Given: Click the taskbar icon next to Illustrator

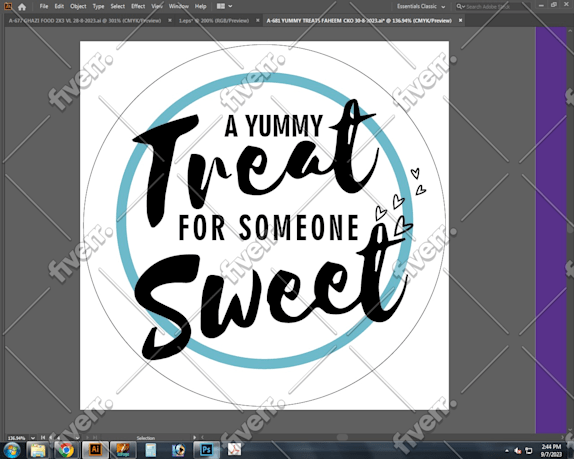Looking at the screenshot, I should pyautogui.click(x=123, y=450).
